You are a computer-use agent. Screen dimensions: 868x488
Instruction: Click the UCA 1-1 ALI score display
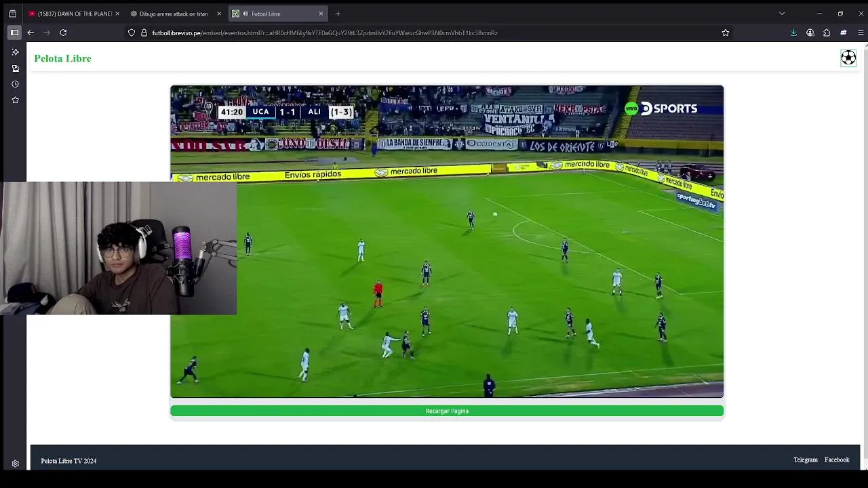point(288,112)
